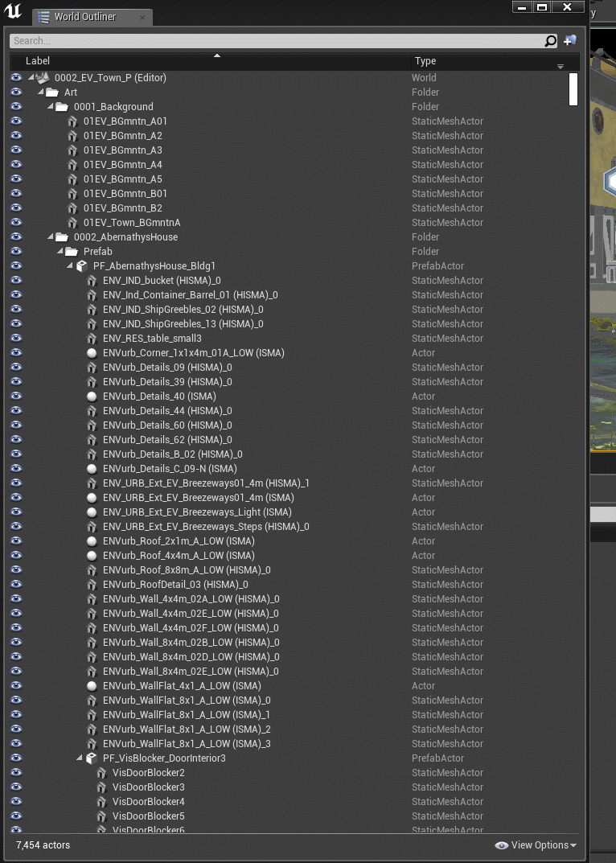616x863 pixels.
Task: Click the sphere actor icon for ENVurb_Details_40 (ISMA)
Action: click(92, 397)
